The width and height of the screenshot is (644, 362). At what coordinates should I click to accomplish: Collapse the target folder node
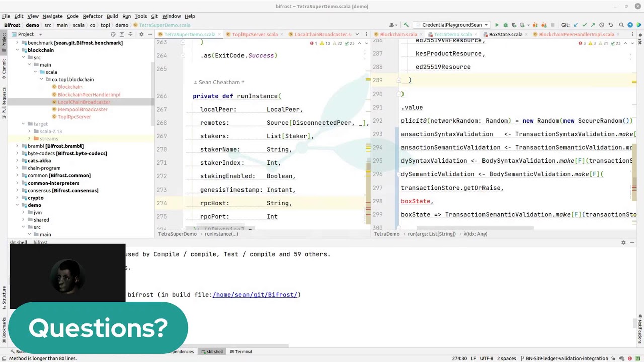tap(23, 124)
